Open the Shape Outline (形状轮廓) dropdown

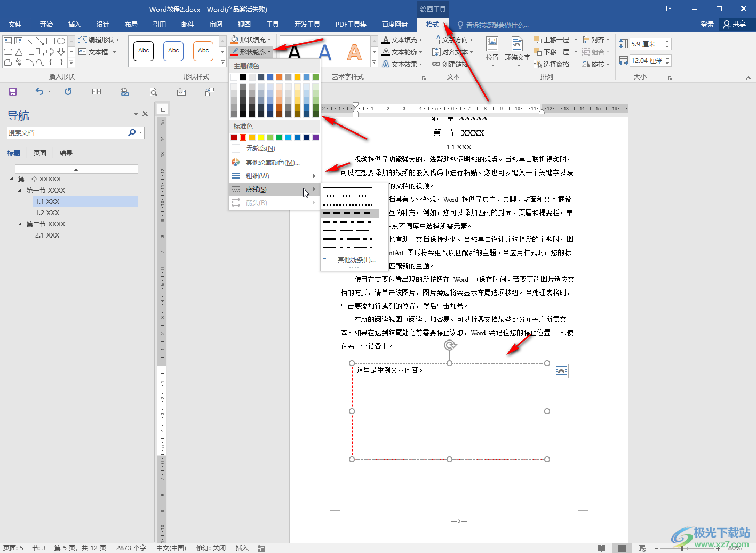[269, 52]
